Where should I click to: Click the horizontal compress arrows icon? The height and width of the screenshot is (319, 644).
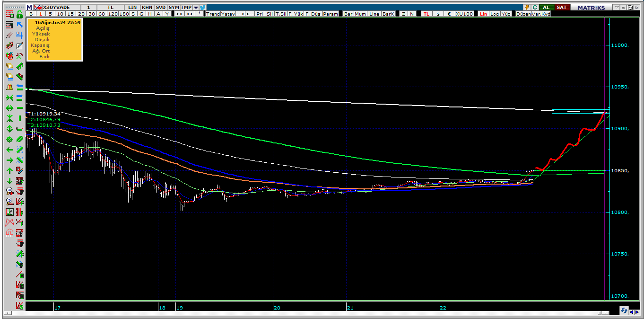point(9,97)
